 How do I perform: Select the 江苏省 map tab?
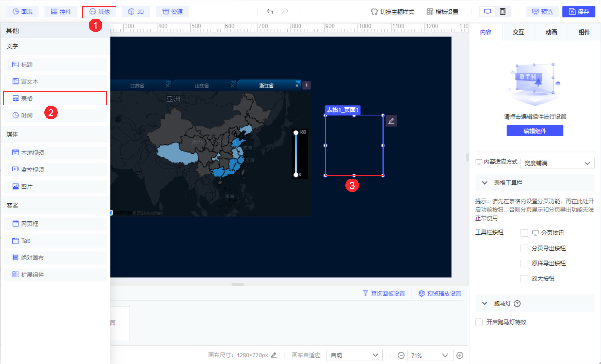click(x=137, y=86)
